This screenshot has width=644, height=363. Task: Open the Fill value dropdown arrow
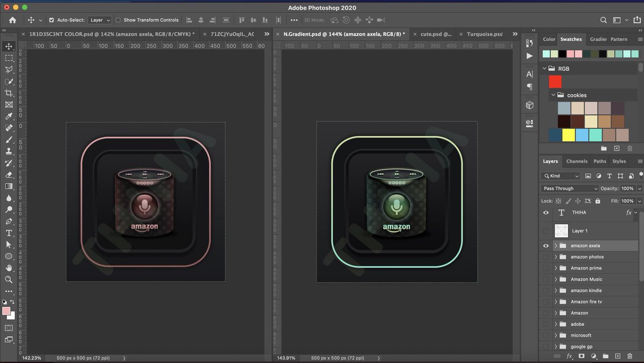click(x=639, y=201)
